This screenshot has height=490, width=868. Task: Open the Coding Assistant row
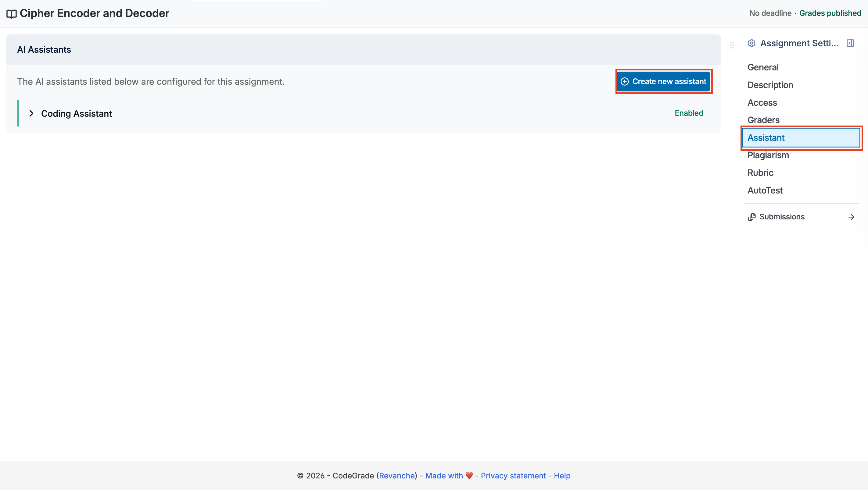point(77,113)
